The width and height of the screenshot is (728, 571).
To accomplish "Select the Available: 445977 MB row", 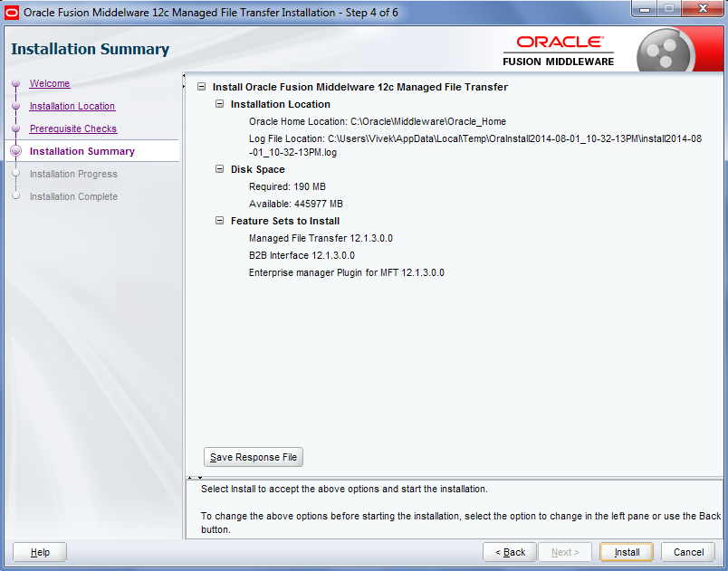I will (296, 204).
